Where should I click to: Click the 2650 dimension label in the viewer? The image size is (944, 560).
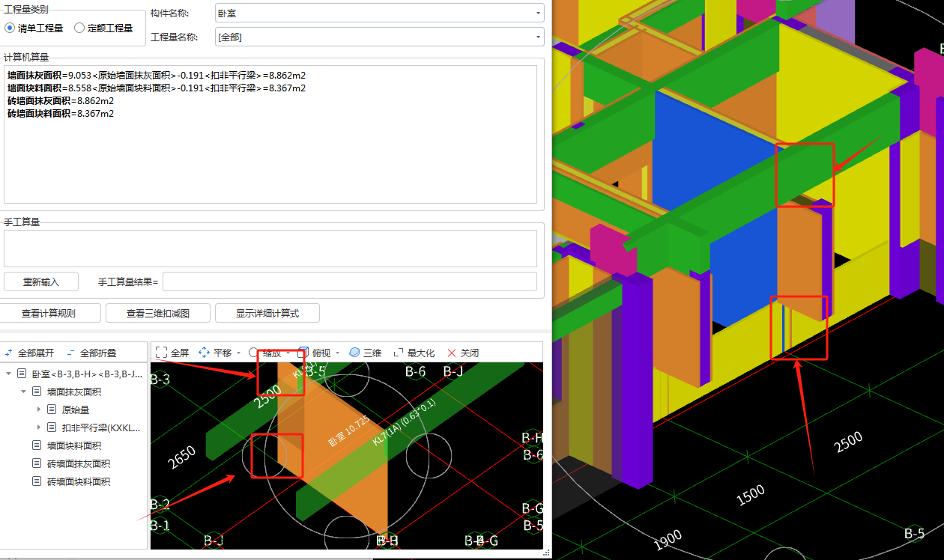[182, 457]
